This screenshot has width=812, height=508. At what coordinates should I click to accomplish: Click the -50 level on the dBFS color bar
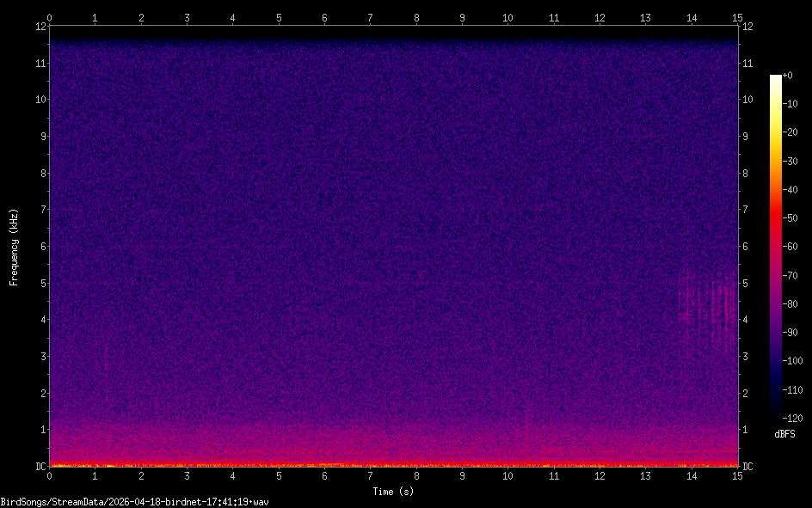click(776, 219)
